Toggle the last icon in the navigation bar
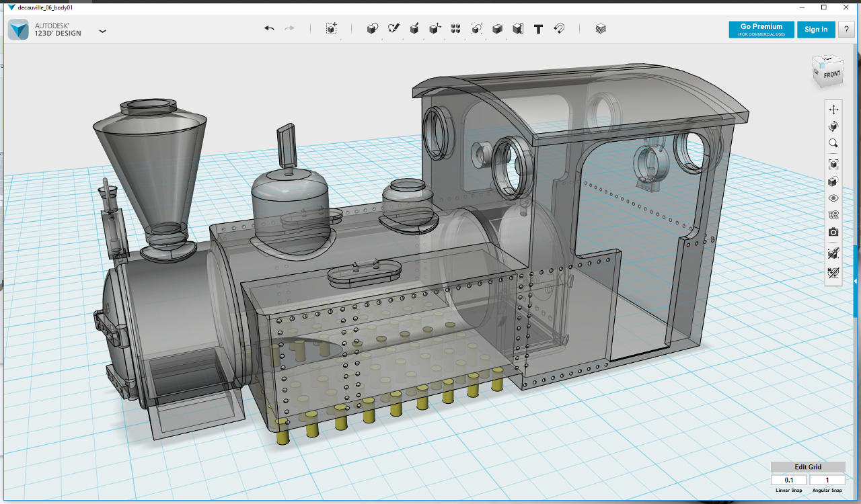Viewport: 861px width, 504px height. point(833,273)
